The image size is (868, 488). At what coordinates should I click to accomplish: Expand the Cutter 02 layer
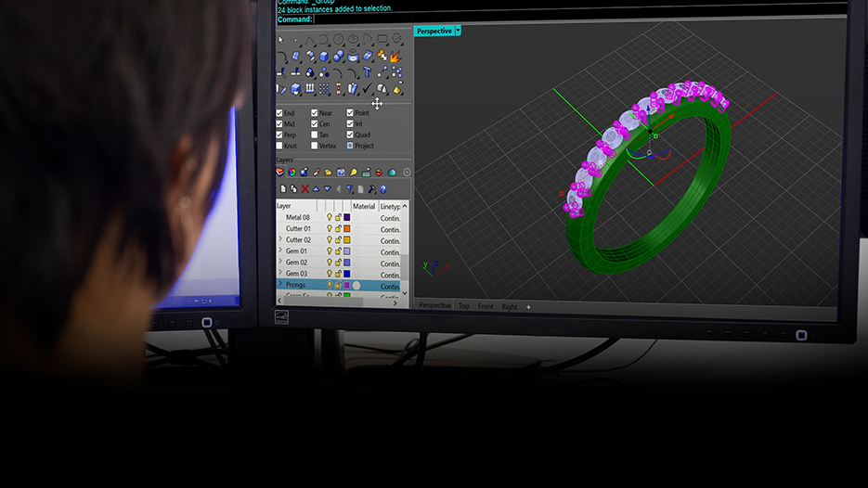(x=280, y=239)
